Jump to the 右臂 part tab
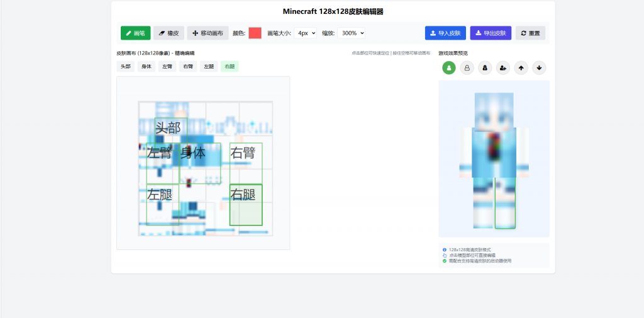 pos(188,66)
